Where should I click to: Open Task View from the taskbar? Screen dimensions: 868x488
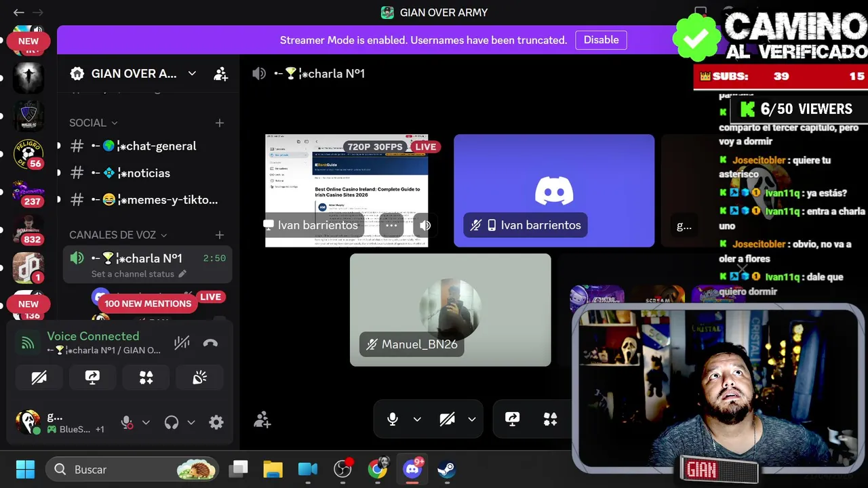(239, 469)
